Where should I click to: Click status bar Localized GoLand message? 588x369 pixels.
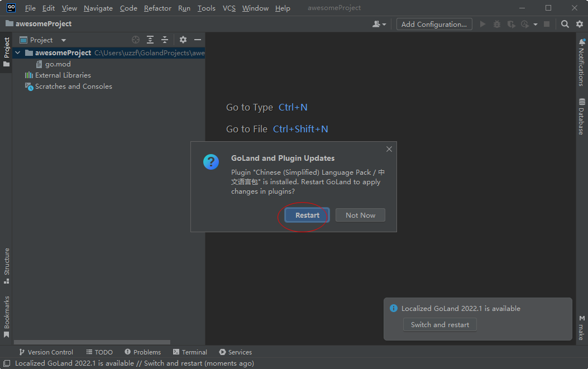[134, 363]
